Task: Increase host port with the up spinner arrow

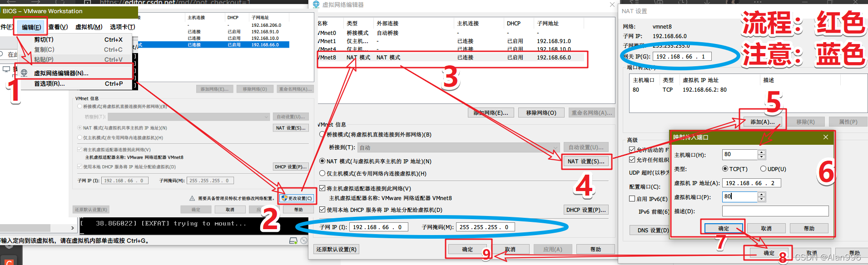Action: click(762, 152)
